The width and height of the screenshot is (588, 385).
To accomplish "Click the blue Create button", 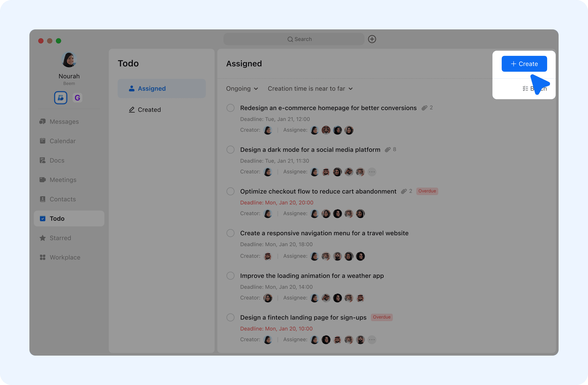I will 524,64.
